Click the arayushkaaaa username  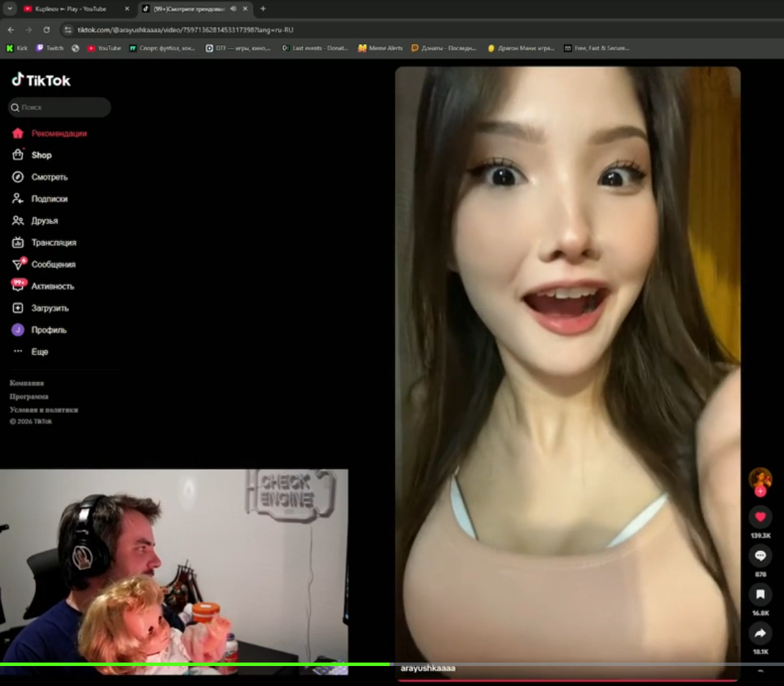[x=428, y=668]
